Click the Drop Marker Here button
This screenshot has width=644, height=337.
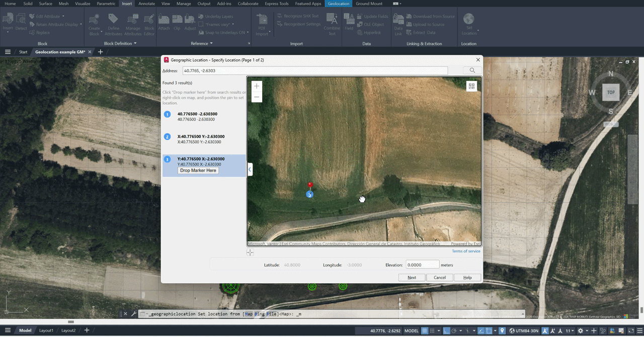[198, 171]
